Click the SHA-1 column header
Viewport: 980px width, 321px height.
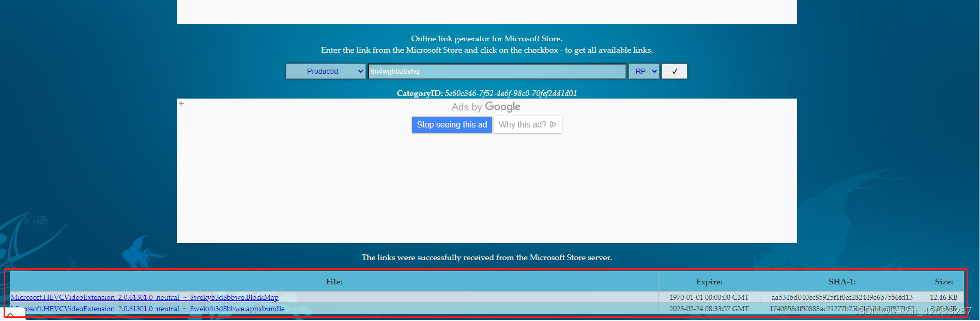click(842, 282)
